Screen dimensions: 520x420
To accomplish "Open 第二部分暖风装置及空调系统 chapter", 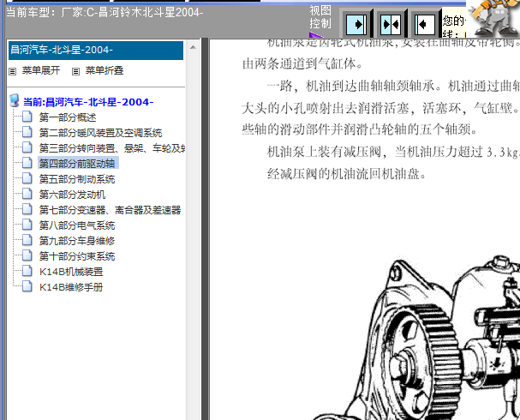I will coord(100,133).
